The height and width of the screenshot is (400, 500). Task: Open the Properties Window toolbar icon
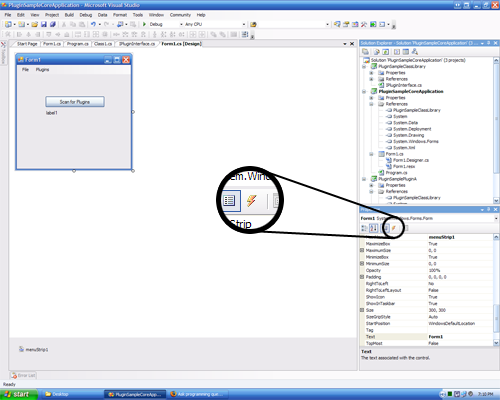pos(346,24)
